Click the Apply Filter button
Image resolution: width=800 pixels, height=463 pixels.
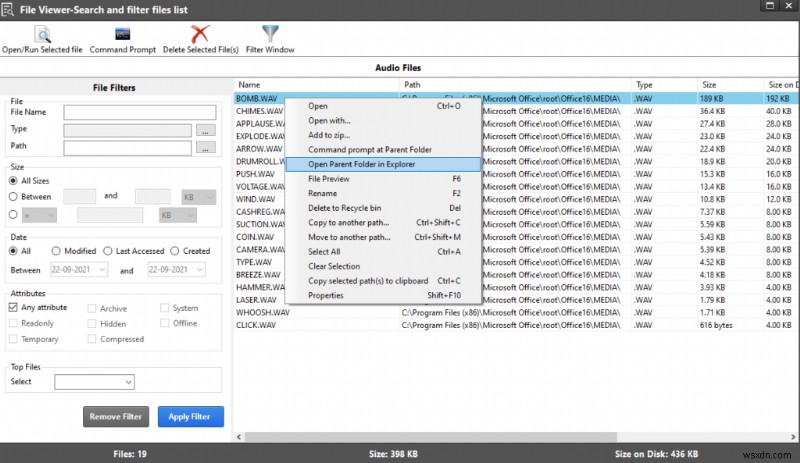tap(191, 417)
